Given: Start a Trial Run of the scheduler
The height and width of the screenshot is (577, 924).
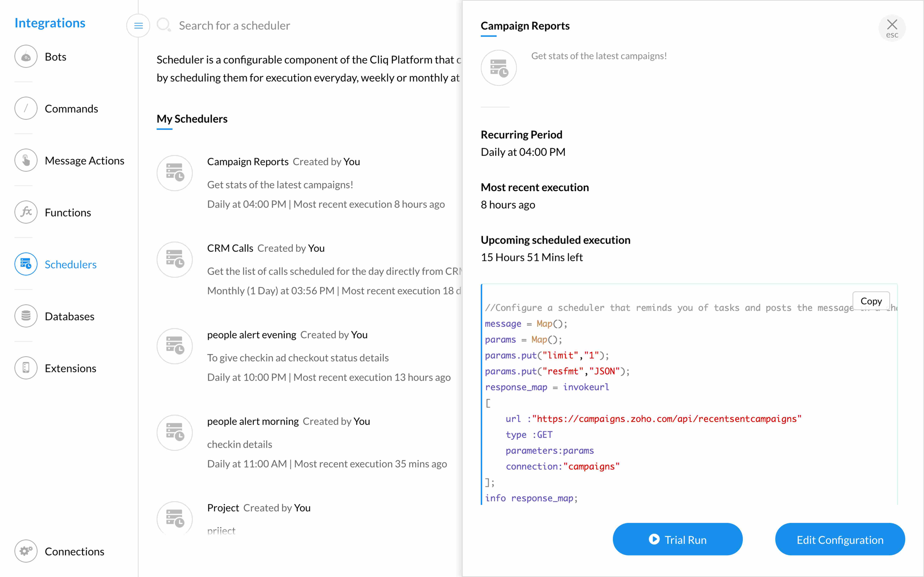Looking at the screenshot, I should [x=677, y=540].
